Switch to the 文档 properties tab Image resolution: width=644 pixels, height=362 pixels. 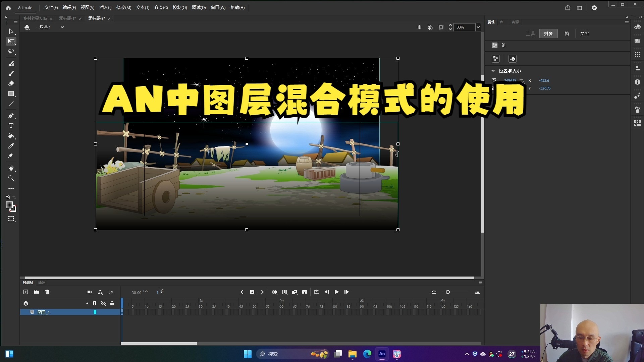(x=585, y=33)
